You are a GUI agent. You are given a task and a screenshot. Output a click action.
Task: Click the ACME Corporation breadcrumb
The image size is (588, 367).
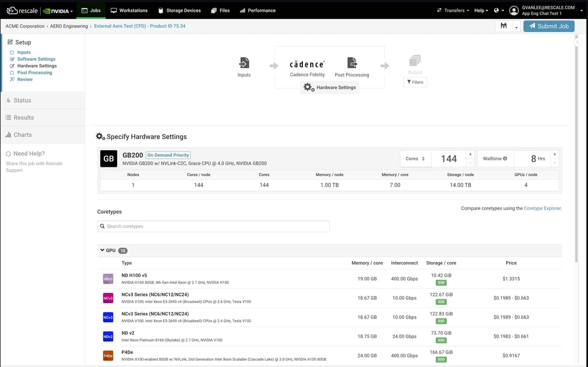25,26
